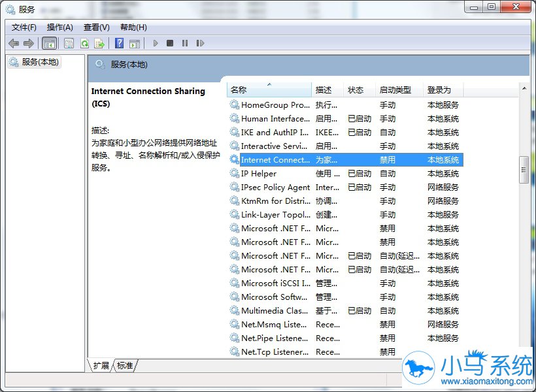Image resolution: width=536 pixels, height=392 pixels.
Task: Click the gear icon of Net.Msmq Liste... row
Action: (235, 324)
